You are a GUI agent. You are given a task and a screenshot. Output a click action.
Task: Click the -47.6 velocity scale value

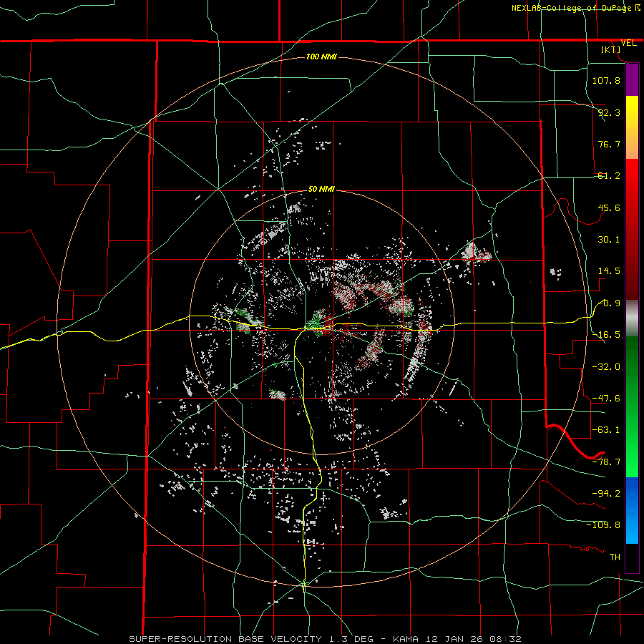coord(606,399)
